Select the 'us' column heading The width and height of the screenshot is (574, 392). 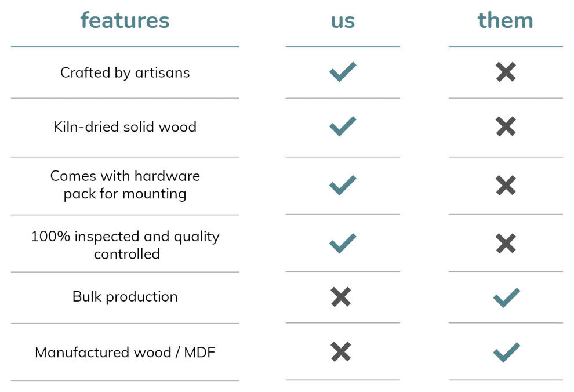343,21
